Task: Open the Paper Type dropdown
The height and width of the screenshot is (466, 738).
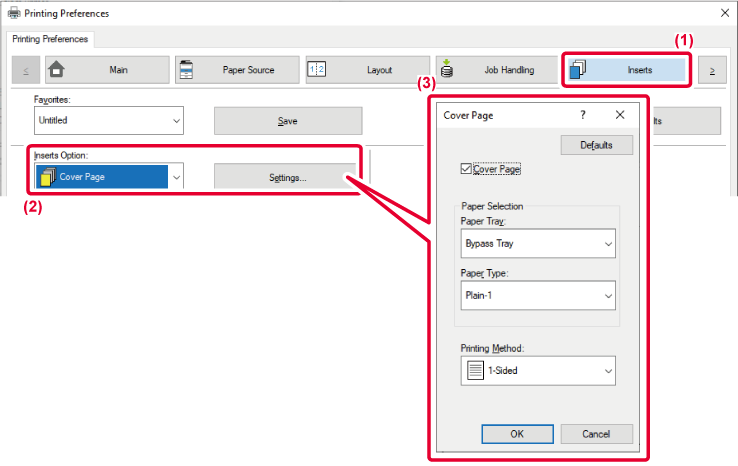Action: [536, 296]
